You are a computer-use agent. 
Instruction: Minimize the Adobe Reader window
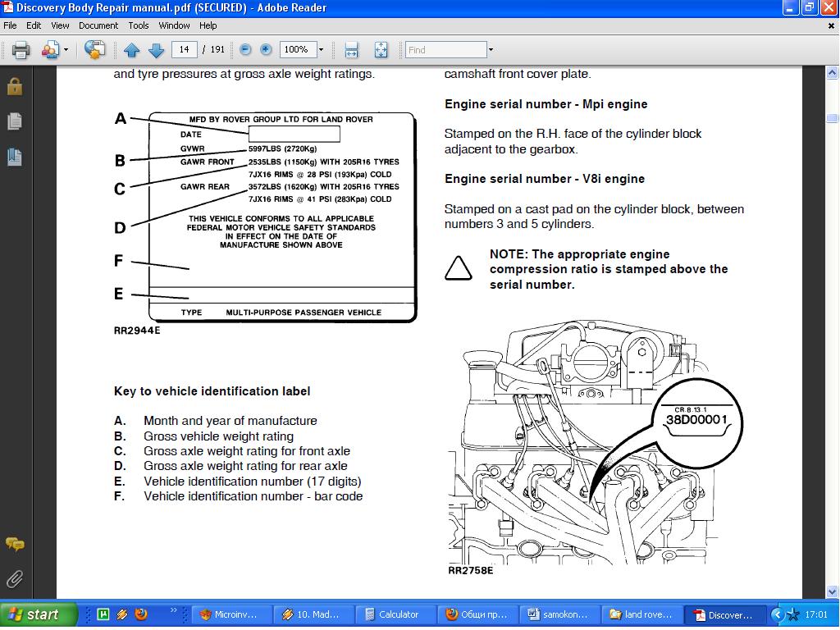791,8
